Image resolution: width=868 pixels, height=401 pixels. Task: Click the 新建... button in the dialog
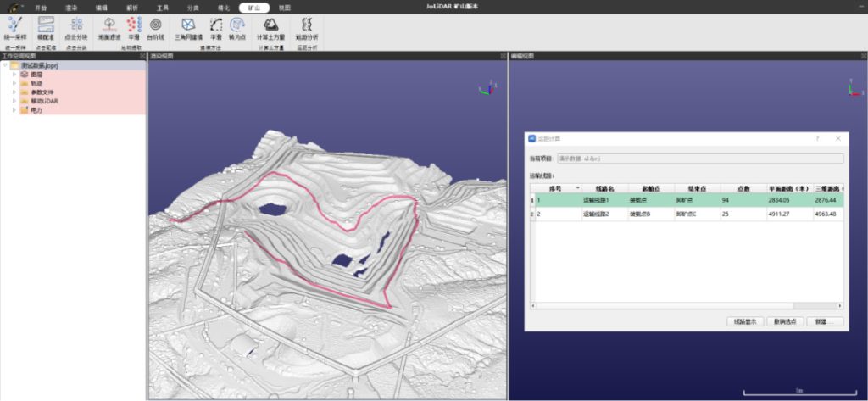pyautogui.click(x=826, y=321)
